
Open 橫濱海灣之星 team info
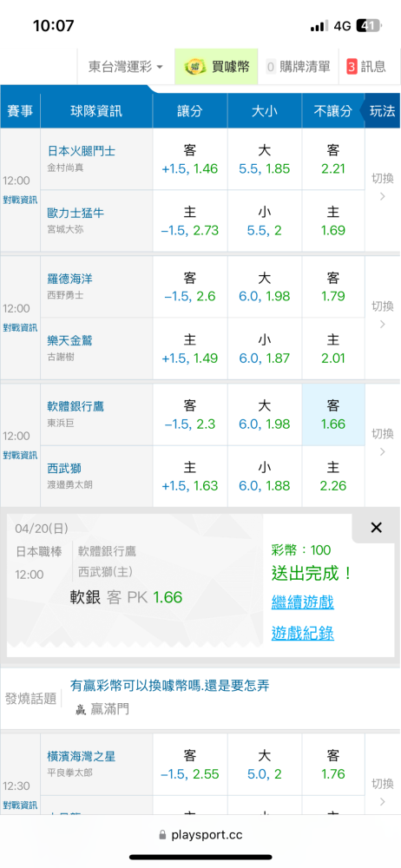click(x=82, y=756)
